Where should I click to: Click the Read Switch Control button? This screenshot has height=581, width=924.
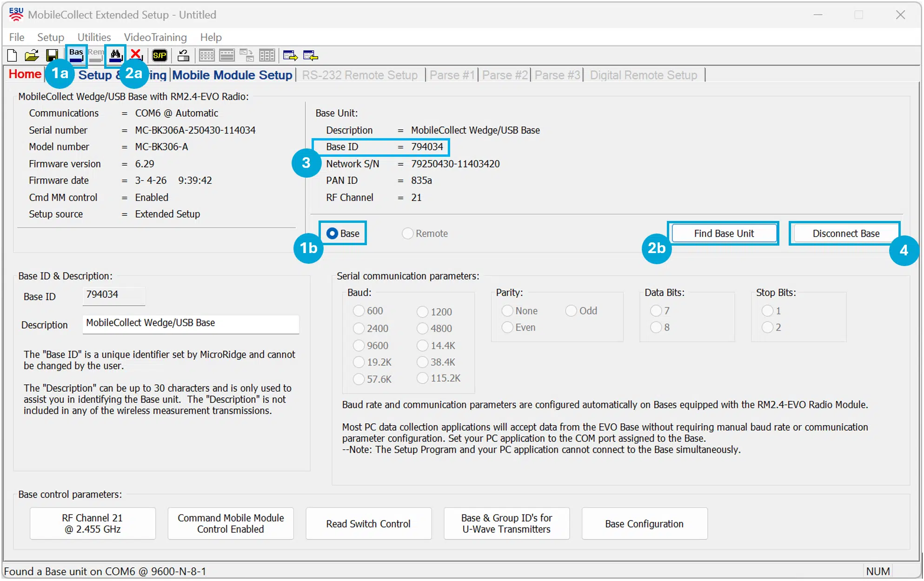(x=368, y=524)
